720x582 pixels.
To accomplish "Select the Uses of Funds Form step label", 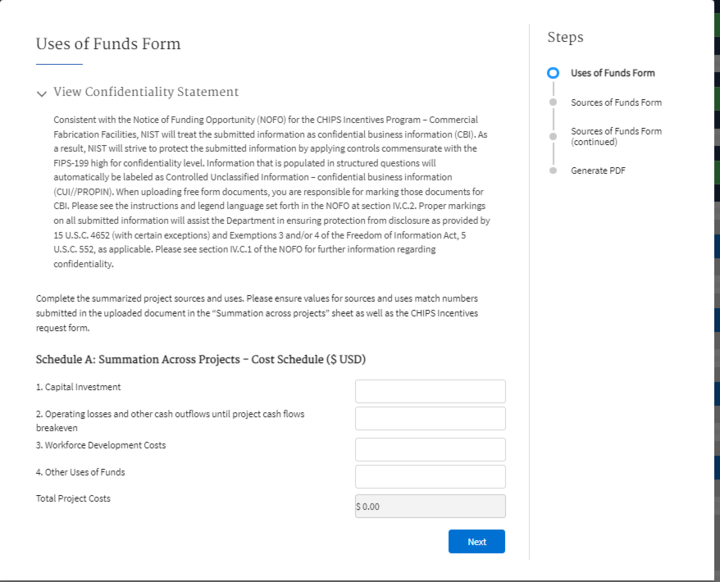I will (x=613, y=73).
